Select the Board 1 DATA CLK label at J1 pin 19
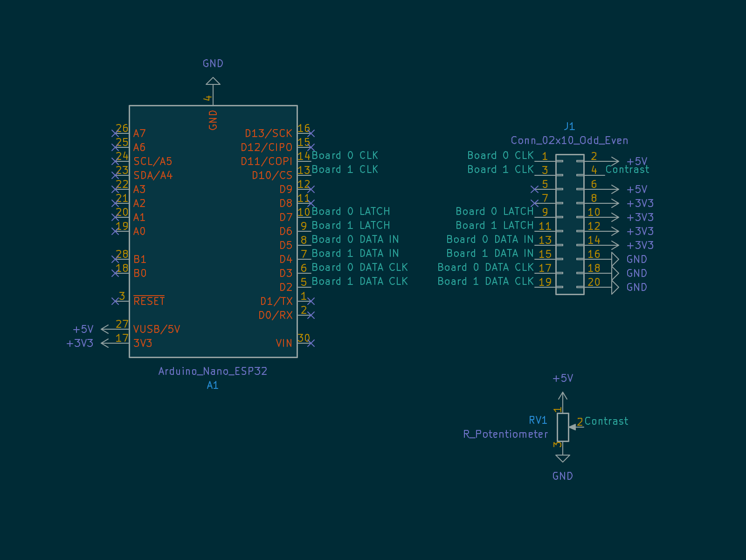This screenshot has height=560, width=746. tap(485, 281)
